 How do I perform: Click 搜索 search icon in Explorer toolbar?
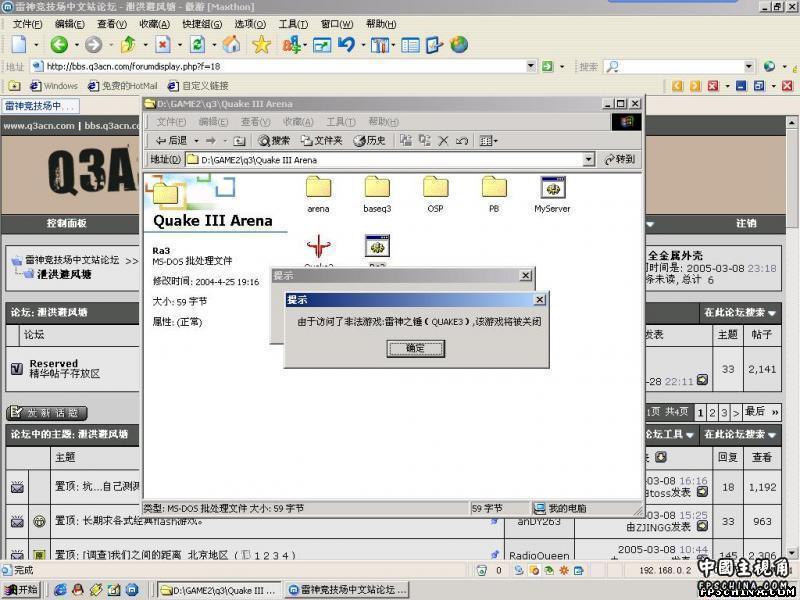click(274, 141)
